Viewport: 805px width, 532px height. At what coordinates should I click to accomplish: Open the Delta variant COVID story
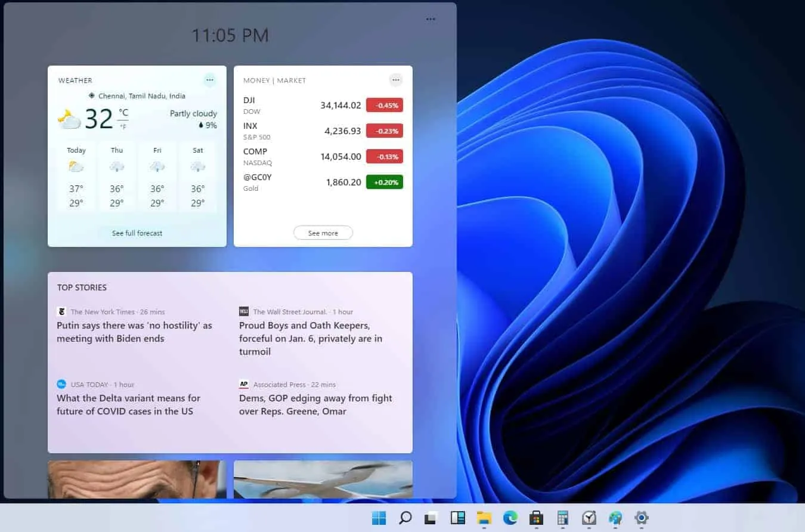[x=128, y=404]
